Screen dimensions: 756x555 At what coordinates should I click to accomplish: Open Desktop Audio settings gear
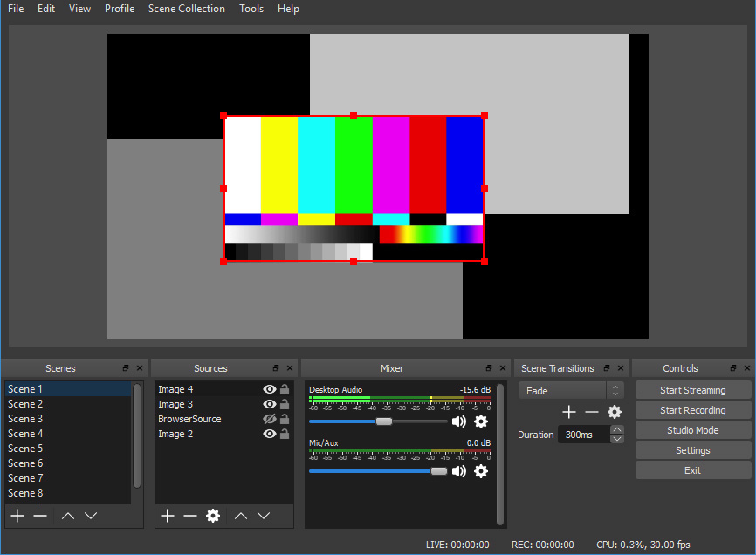click(481, 421)
